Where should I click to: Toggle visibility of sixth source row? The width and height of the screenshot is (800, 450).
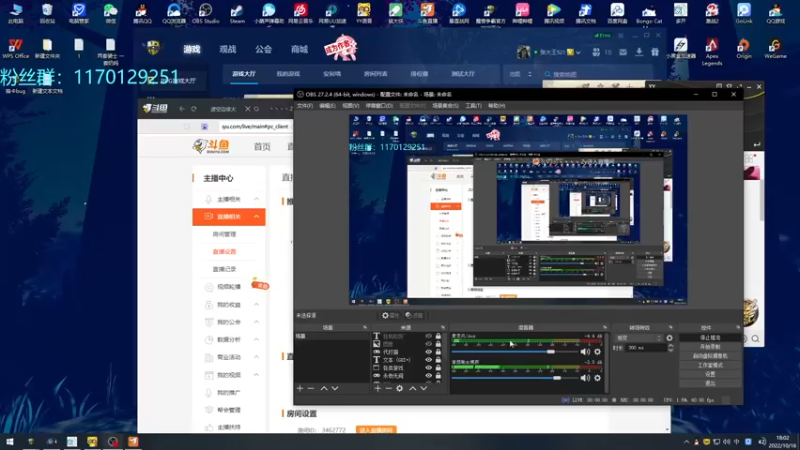[429, 376]
